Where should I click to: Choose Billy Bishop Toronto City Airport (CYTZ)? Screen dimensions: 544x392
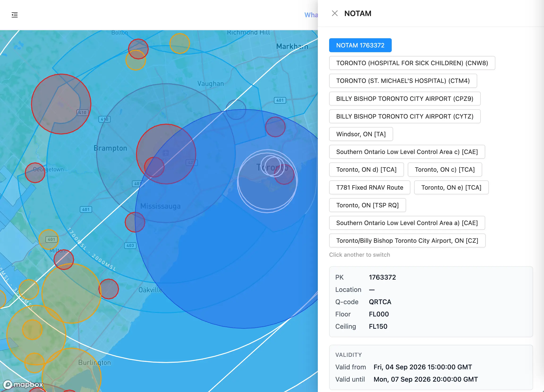(x=405, y=116)
